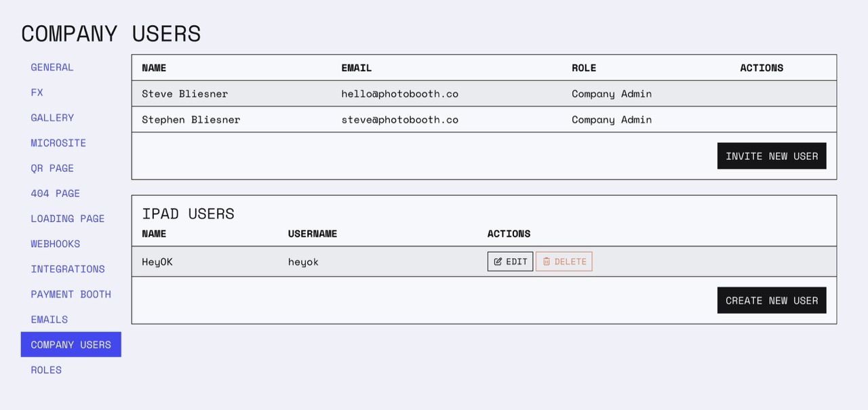This screenshot has width=868, height=410.
Task: Select the Steve Bliesner user row
Action: tap(484, 94)
